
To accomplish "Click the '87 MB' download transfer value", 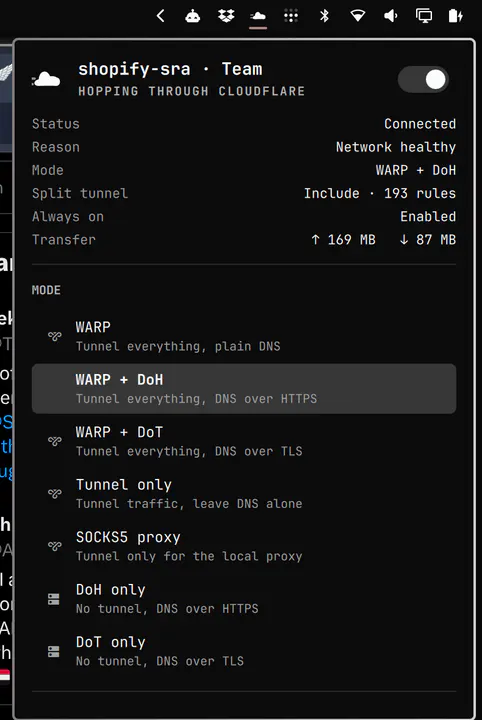I will [x=428, y=240].
